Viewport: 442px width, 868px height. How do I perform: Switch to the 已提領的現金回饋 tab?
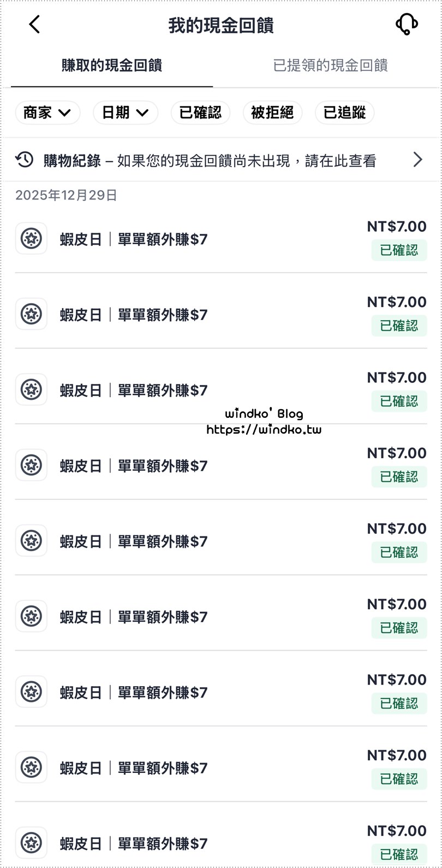(x=330, y=66)
